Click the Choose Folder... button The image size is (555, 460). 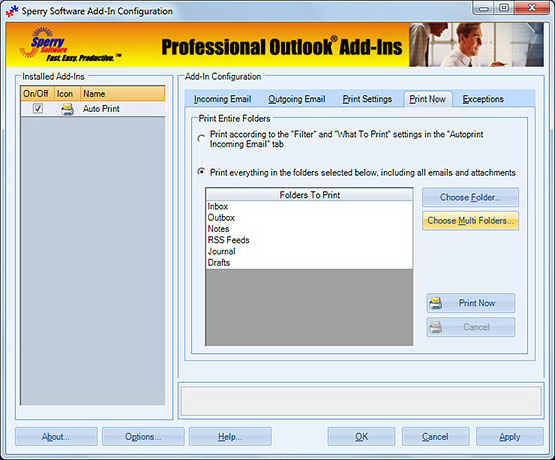pos(470,197)
